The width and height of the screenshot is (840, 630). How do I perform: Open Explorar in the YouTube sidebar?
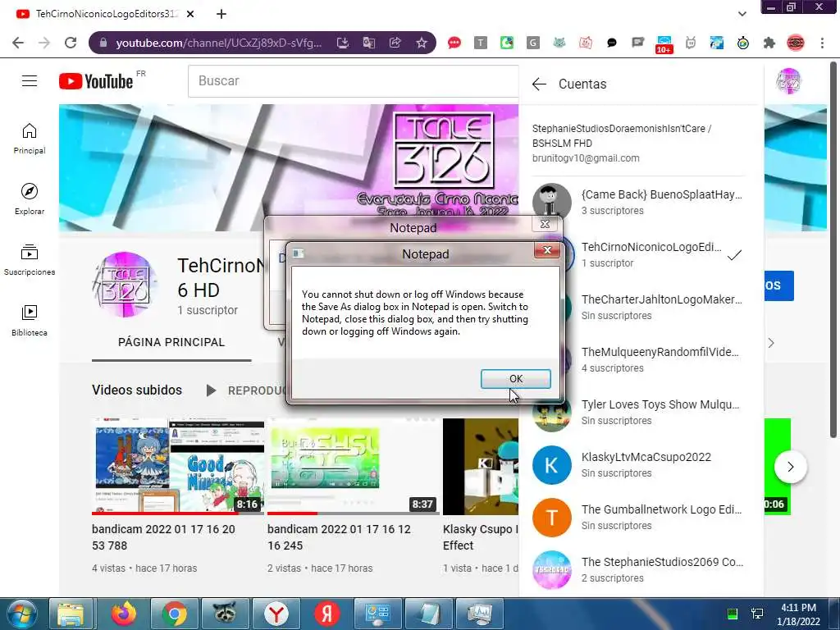tap(30, 199)
